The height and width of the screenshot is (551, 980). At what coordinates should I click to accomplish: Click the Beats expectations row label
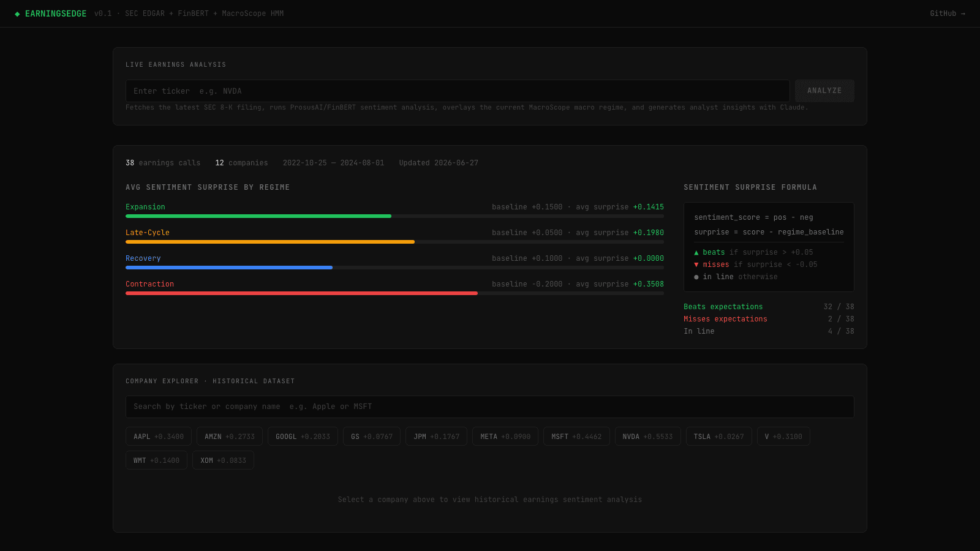click(723, 307)
